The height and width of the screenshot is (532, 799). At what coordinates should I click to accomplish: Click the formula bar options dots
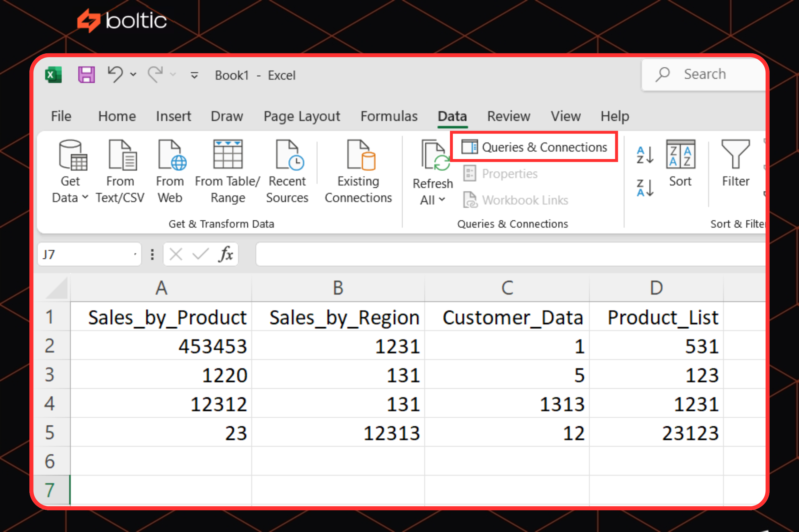coord(152,254)
